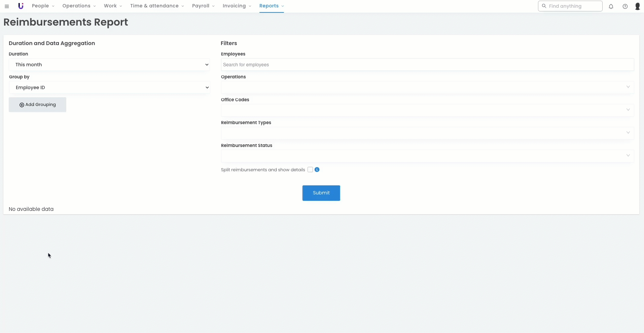Open the notifications bell icon
Viewport: 644px width, 333px height.
[x=611, y=6]
